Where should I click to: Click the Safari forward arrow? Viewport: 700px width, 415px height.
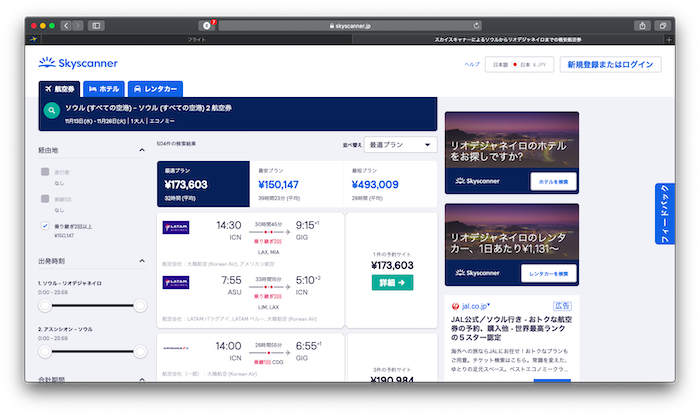tap(78, 26)
